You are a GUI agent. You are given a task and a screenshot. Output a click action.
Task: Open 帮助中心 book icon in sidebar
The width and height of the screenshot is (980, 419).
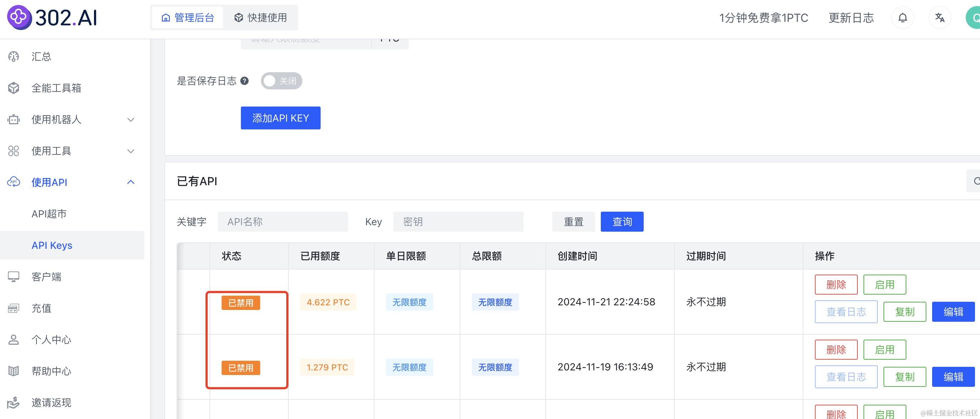click(14, 371)
